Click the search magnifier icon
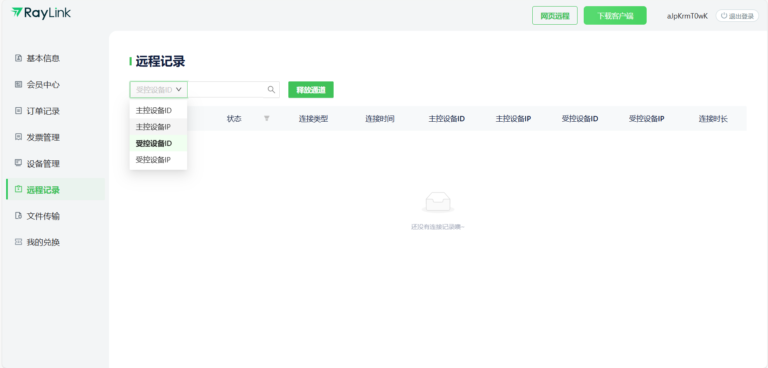 (271, 90)
